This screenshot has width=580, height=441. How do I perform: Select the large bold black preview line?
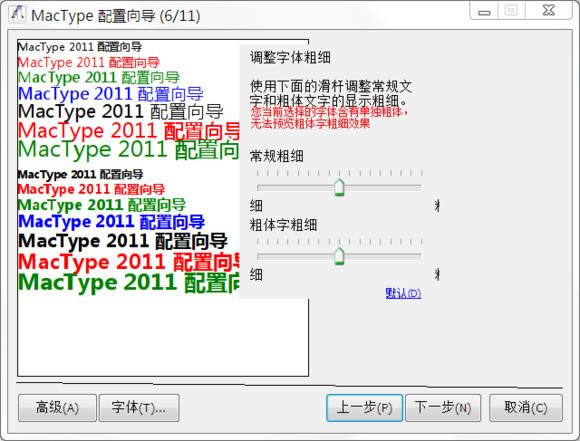point(123,241)
